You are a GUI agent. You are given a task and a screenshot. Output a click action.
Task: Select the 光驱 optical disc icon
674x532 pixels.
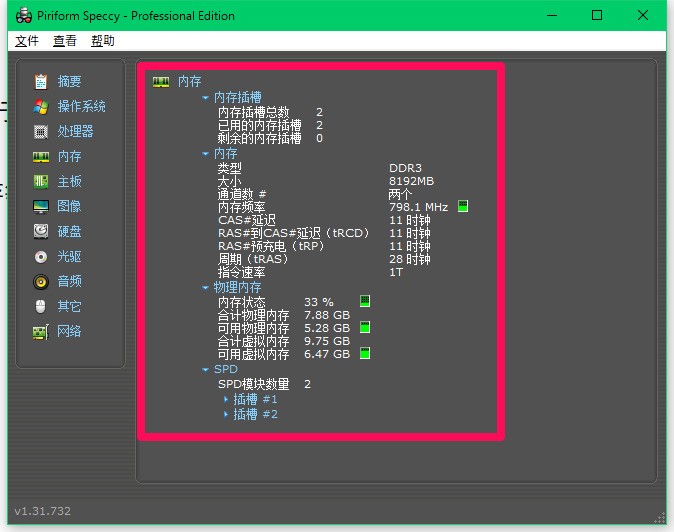41,257
